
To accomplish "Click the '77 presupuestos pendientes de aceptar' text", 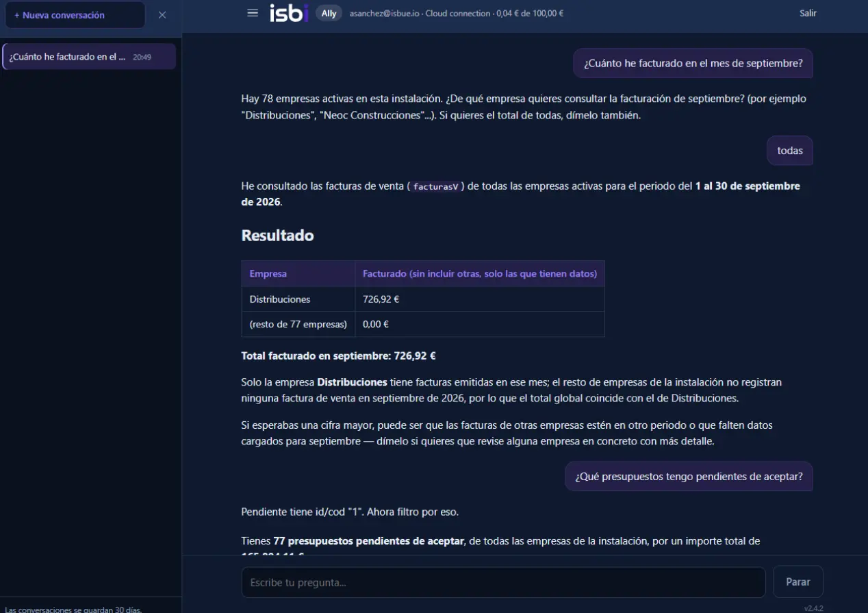I will pyautogui.click(x=369, y=541).
